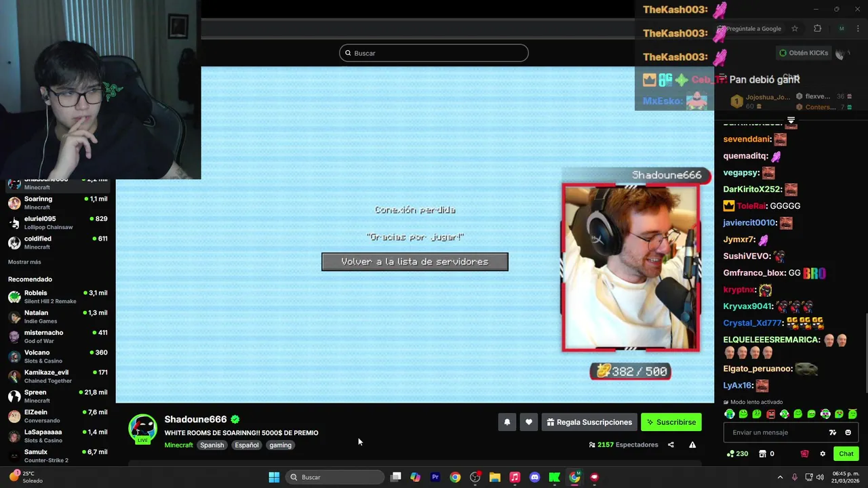
Task: Open Soarinng channel in sidebar
Action: (58, 203)
